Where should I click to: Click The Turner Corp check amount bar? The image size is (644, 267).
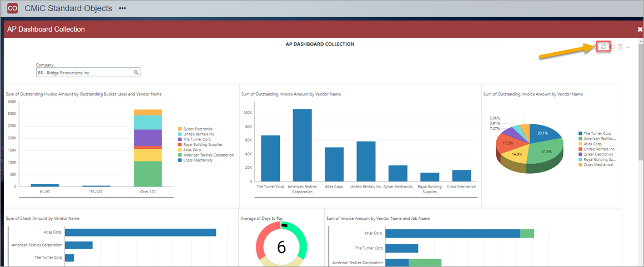coord(69,258)
